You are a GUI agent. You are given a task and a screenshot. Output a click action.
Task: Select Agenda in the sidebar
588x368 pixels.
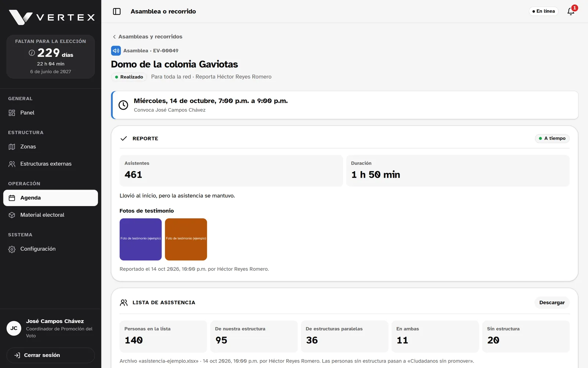(51, 198)
